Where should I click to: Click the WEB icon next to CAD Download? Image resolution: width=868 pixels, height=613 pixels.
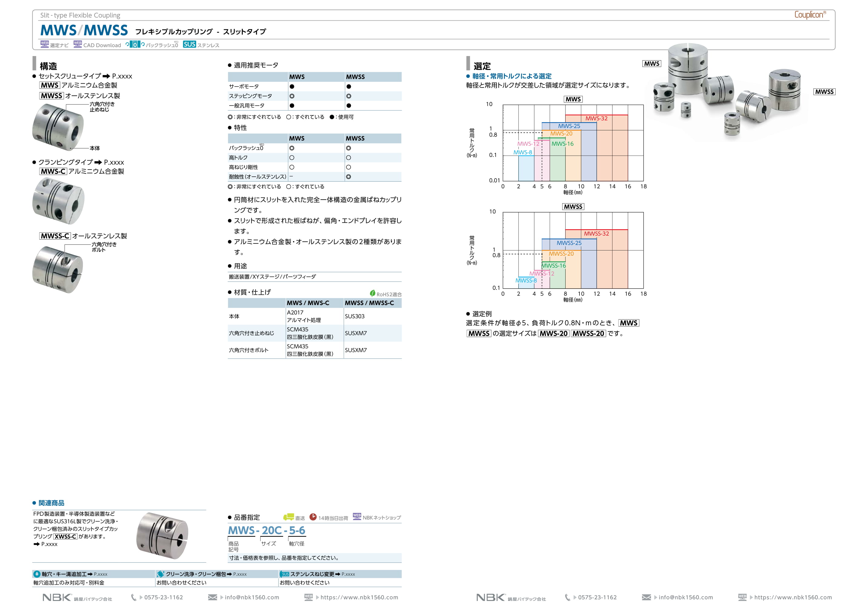(x=78, y=44)
